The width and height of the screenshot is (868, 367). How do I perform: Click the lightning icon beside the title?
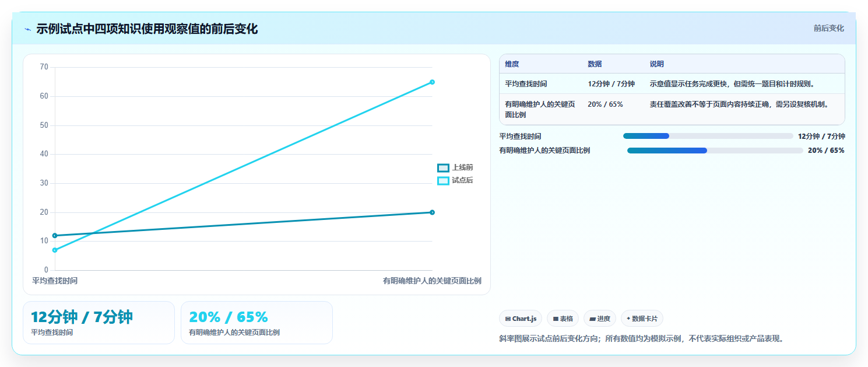click(28, 29)
